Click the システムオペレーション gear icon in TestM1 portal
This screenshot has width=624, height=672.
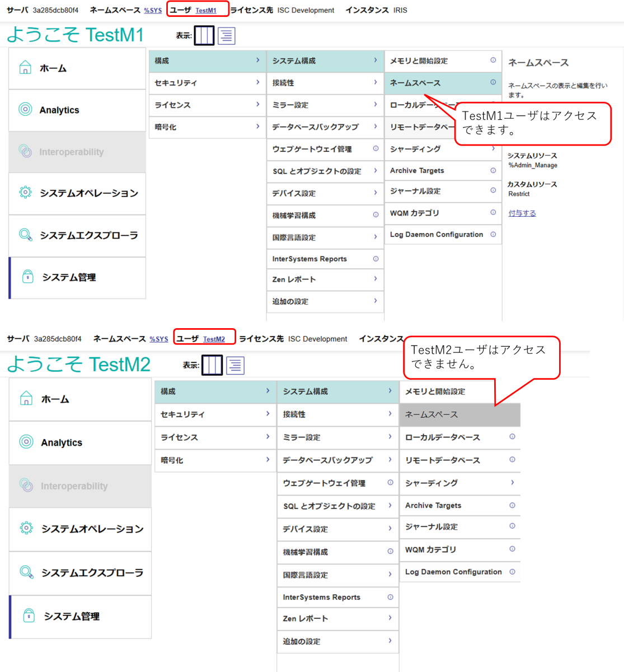pyautogui.click(x=25, y=193)
